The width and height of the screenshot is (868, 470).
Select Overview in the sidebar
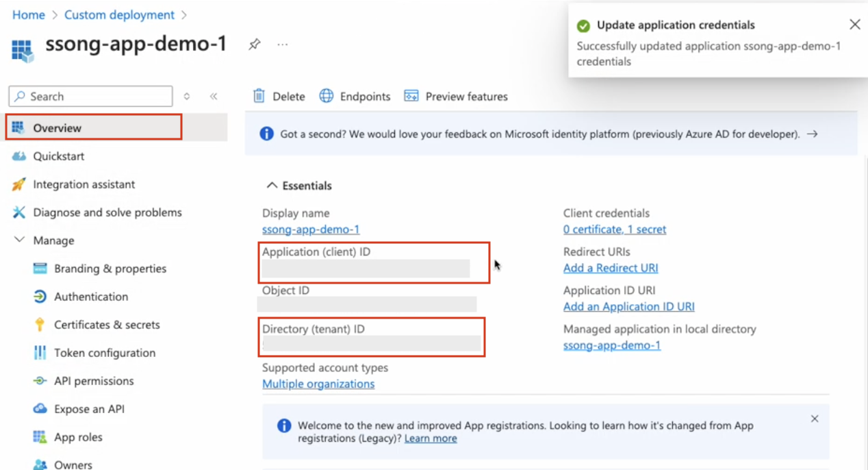click(57, 128)
